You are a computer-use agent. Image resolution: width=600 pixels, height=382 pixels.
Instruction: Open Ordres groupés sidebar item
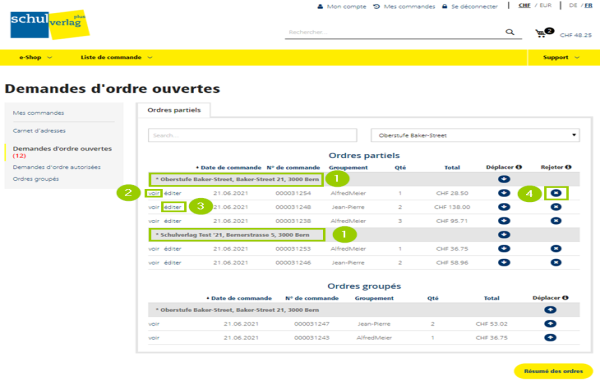[x=36, y=179]
